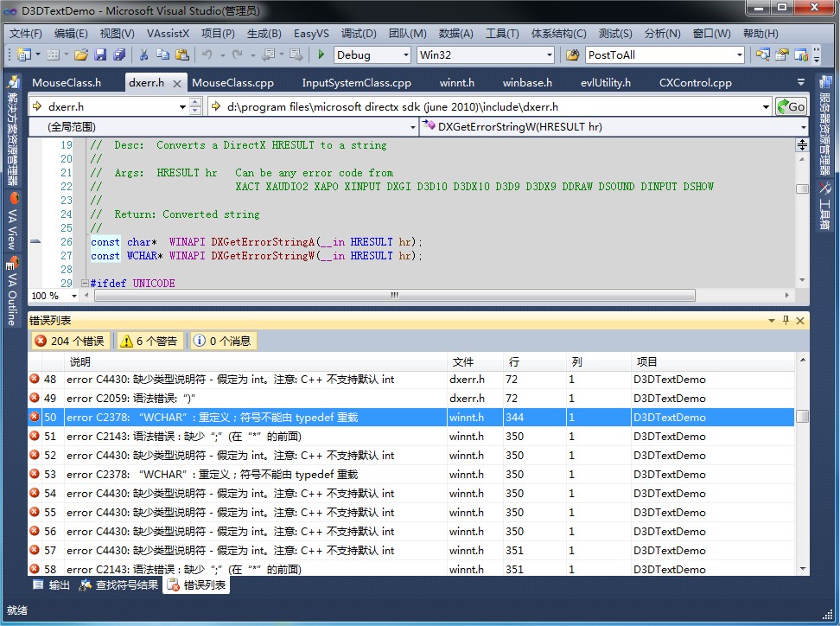Sort error list by 项目 column
The height and width of the screenshot is (626, 840).
712,361
